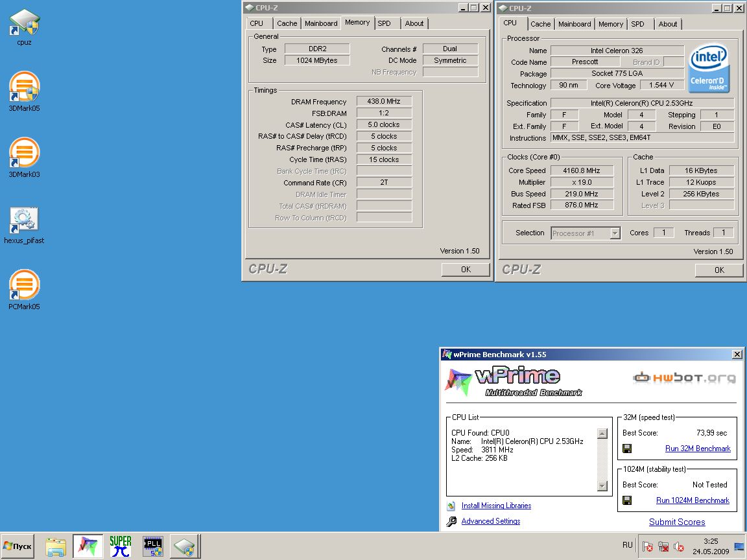747x560 pixels.
Task: Click the Пуск start button
Action: [x=18, y=546]
